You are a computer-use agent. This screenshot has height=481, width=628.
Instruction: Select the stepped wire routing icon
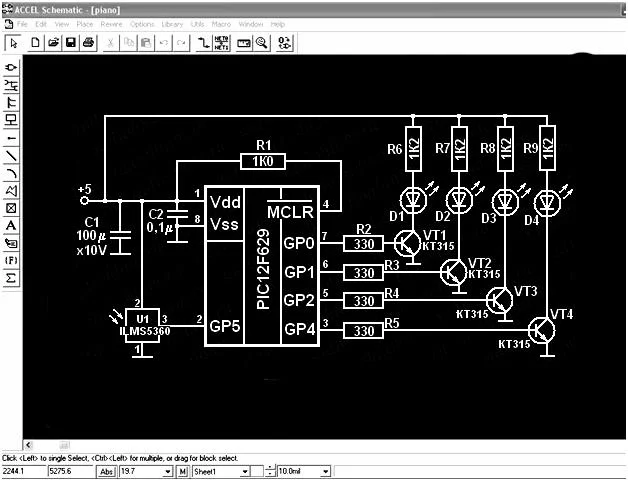pyautogui.click(x=203, y=42)
